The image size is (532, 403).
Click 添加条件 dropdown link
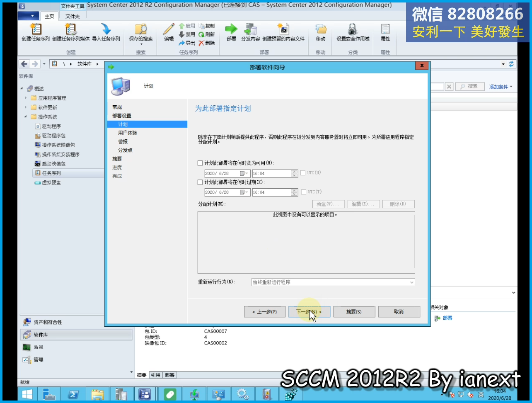[x=501, y=87]
